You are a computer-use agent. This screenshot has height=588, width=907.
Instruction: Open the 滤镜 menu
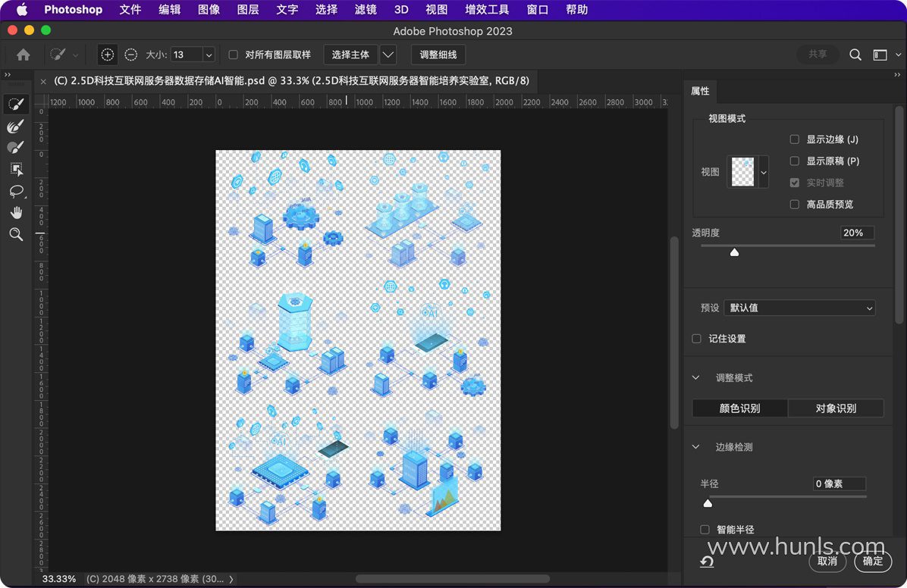[366, 10]
